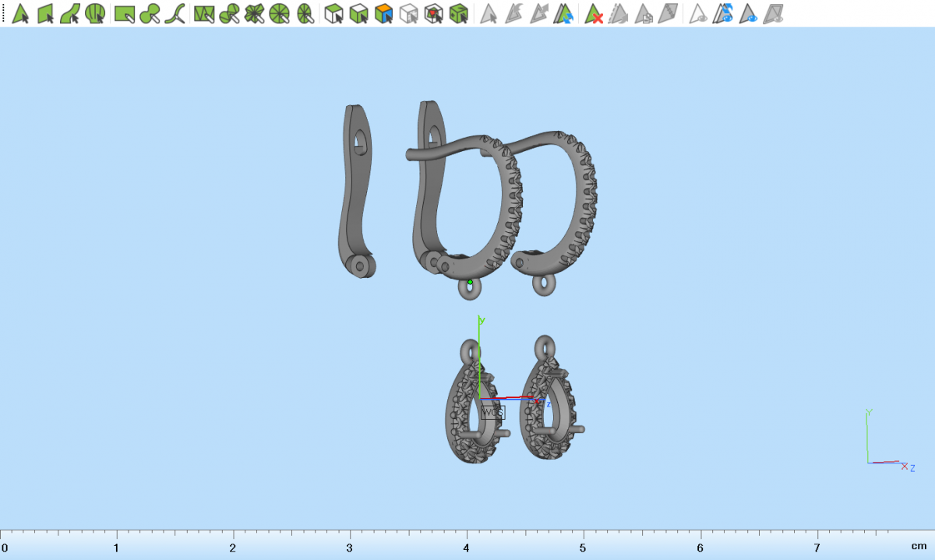
Task: Select the Mark Shell sphere tool
Action: tap(95, 13)
